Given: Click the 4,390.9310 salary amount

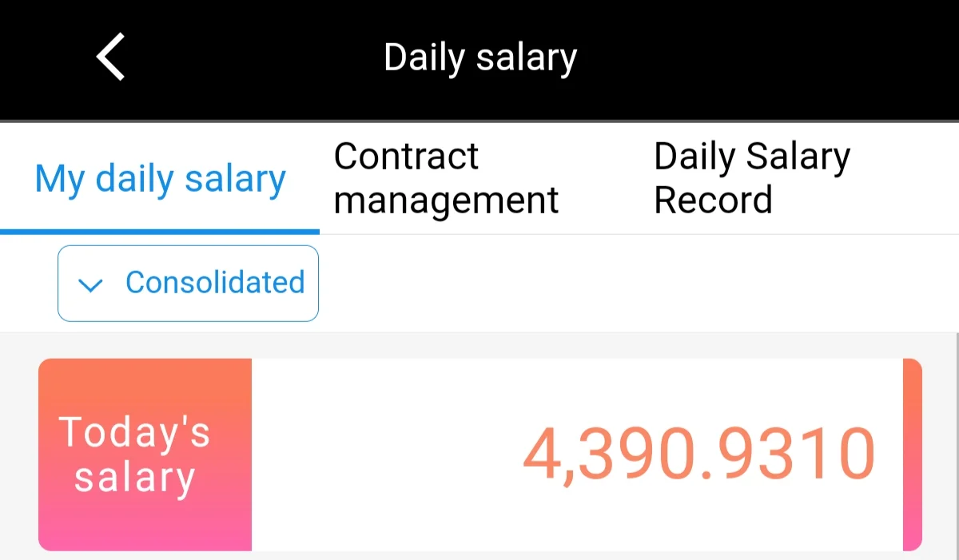Looking at the screenshot, I should coord(699,455).
